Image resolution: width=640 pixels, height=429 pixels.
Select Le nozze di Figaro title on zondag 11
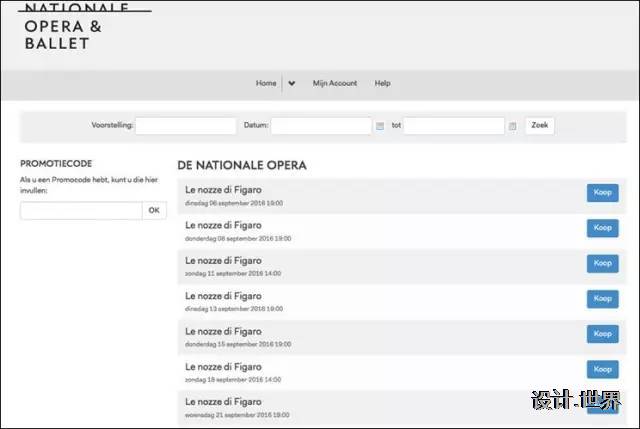[x=223, y=260]
